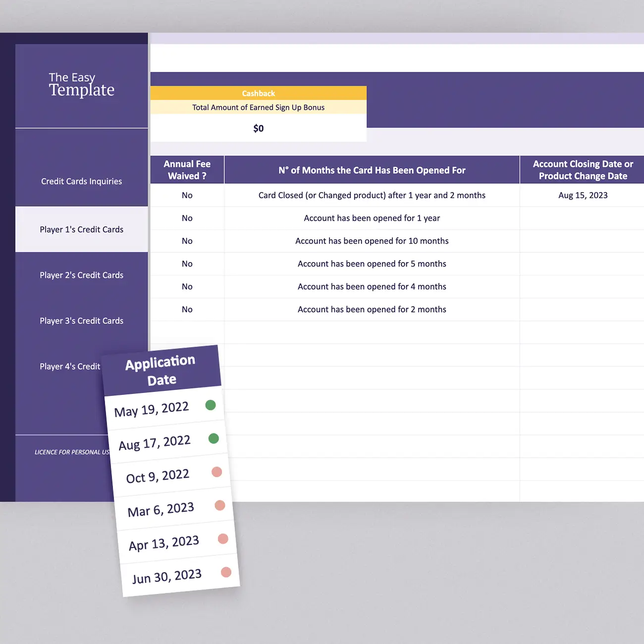
Task: Select 'Account has been opened for 5 months'
Action: click(x=372, y=264)
